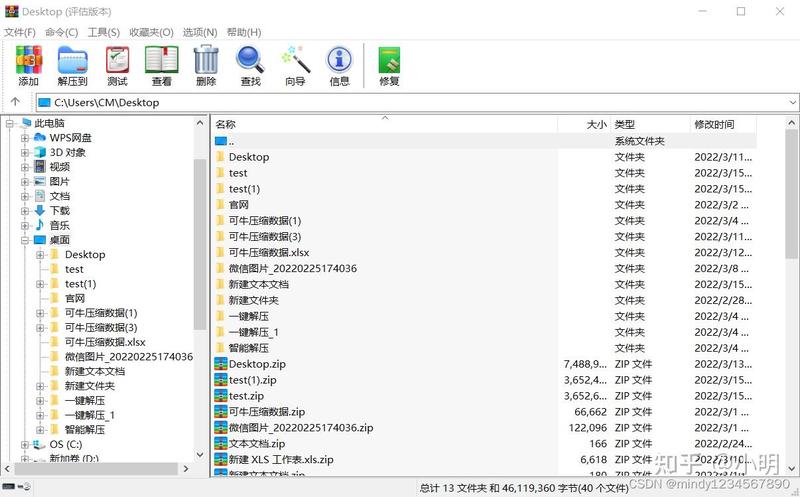Image resolution: width=800 pixels, height=497 pixels.
Task: Click the 3D 对象 icon in tree
Action: (x=40, y=152)
